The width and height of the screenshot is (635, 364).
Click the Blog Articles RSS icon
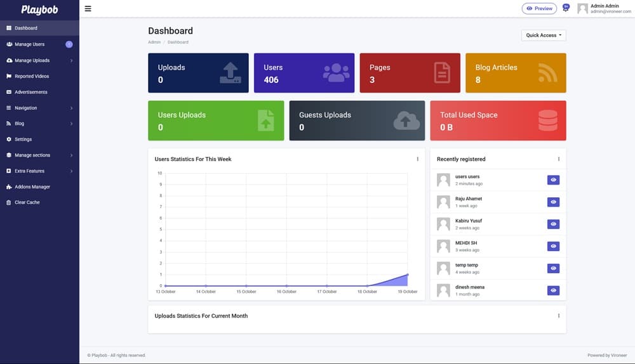point(547,73)
